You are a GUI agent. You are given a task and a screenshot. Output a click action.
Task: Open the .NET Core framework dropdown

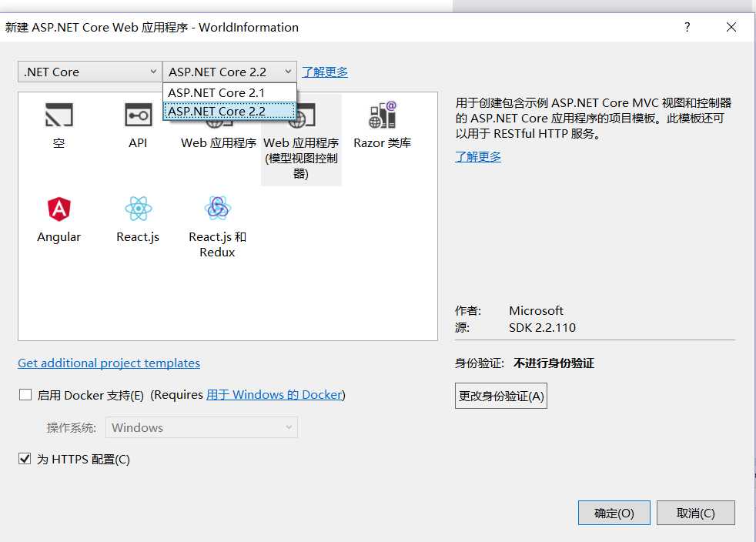click(x=89, y=72)
